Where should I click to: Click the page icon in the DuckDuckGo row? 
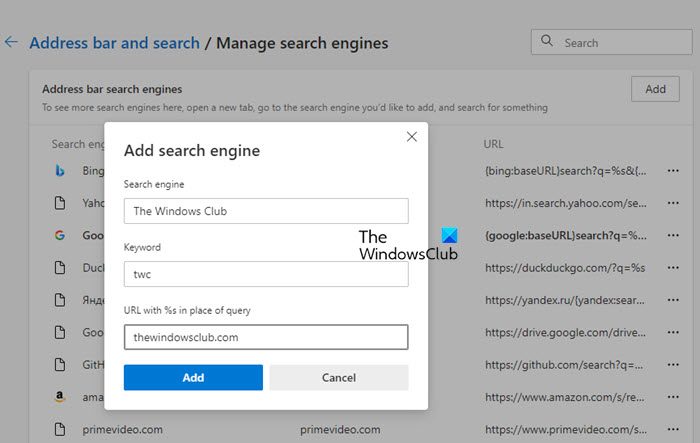[x=60, y=267]
